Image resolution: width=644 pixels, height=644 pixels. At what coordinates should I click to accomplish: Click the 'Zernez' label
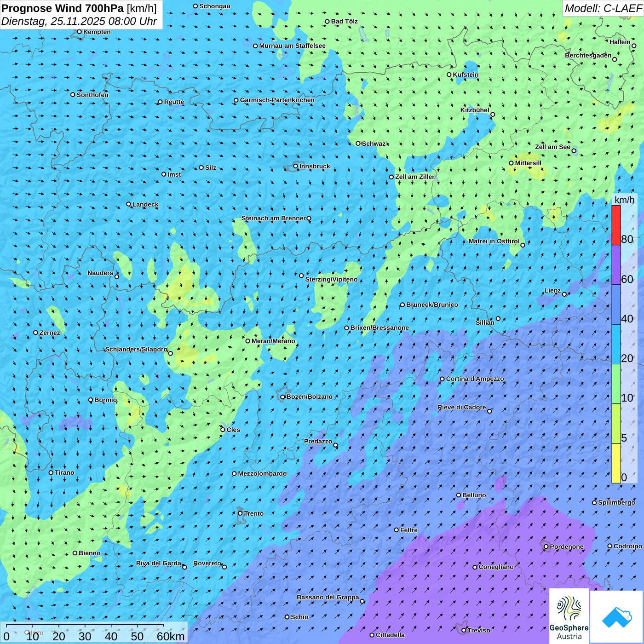50,333
